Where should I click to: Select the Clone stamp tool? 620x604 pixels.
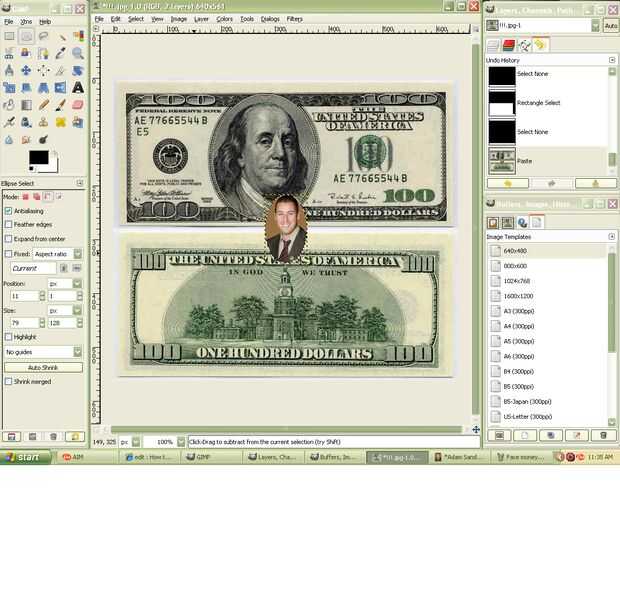[x=43, y=123]
